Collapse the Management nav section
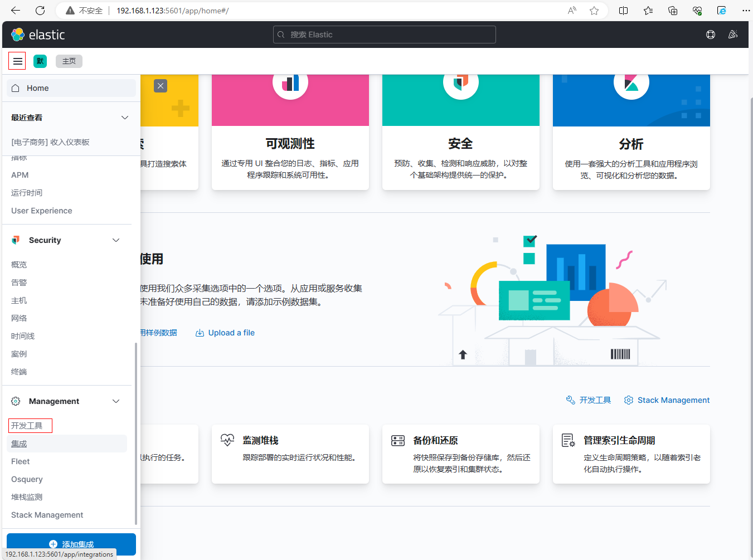The height and width of the screenshot is (560, 753). pyautogui.click(x=116, y=401)
